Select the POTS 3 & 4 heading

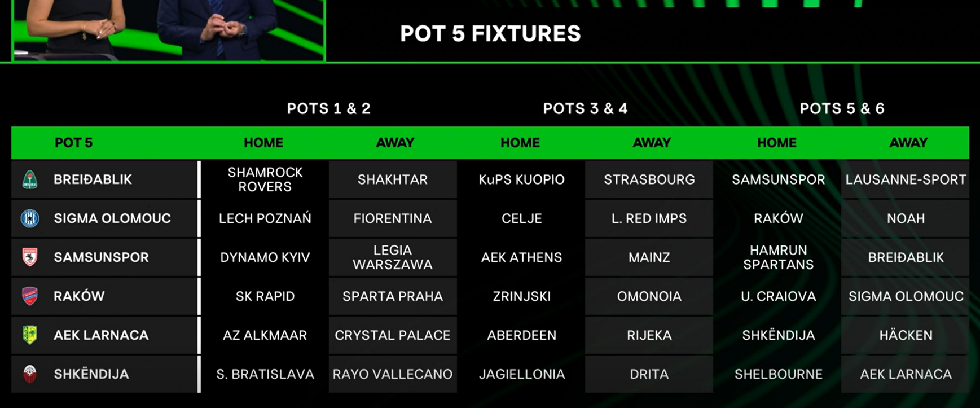585,108
